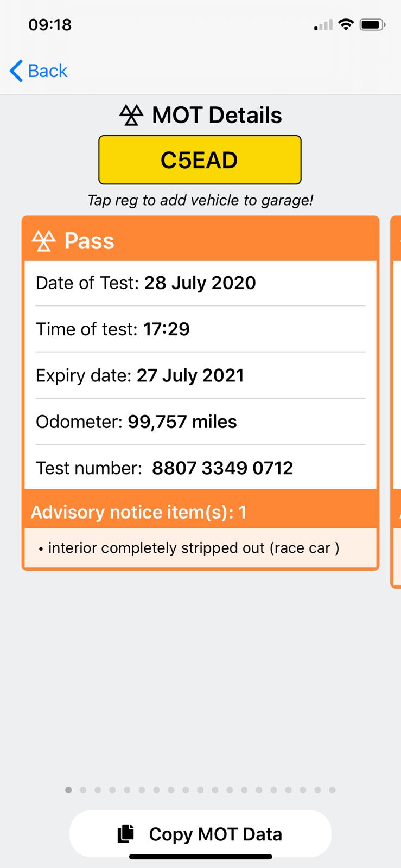
Task: Tap the copy documents icon
Action: point(126,834)
